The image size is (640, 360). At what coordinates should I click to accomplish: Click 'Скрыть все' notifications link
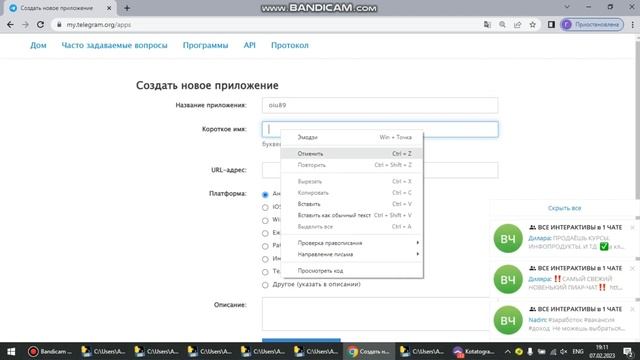[564, 208]
